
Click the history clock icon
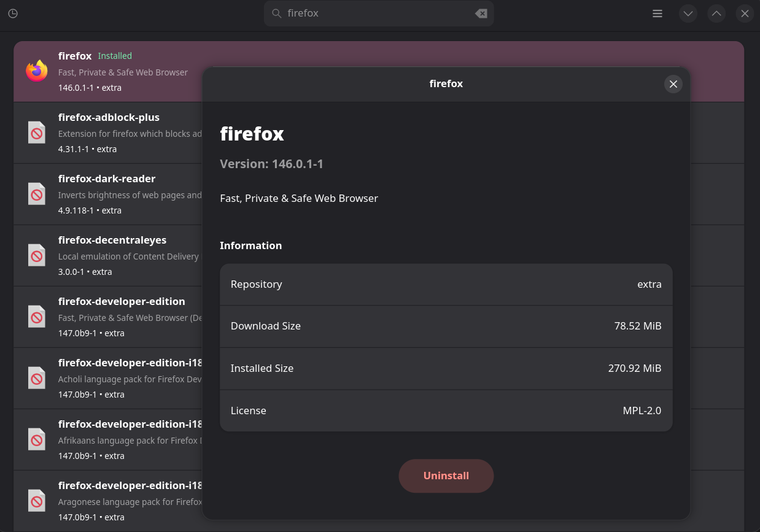pos(13,13)
